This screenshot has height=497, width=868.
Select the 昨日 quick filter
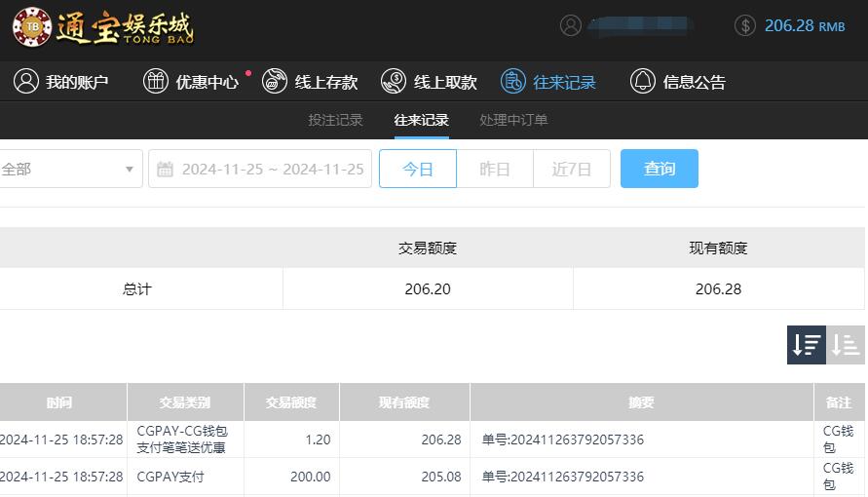(x=495, y=169)
